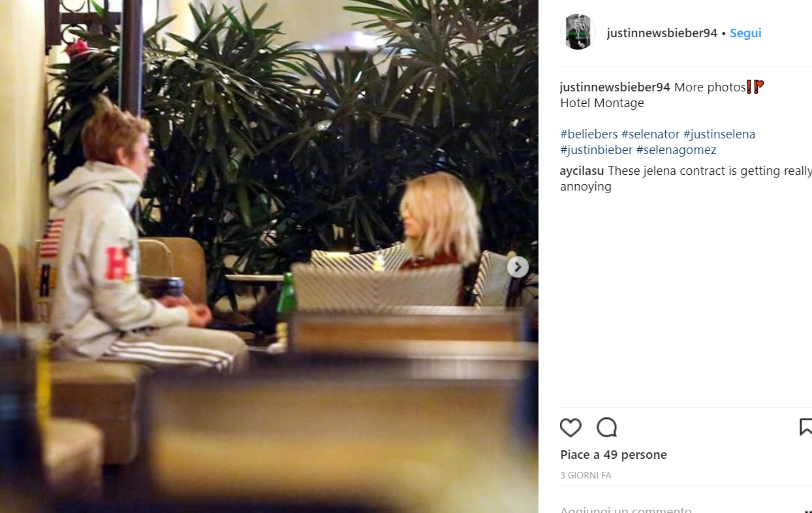Viewport: 812px width, 513px height.
Task: Go to the next photo with the arrow
Action: 518,267
